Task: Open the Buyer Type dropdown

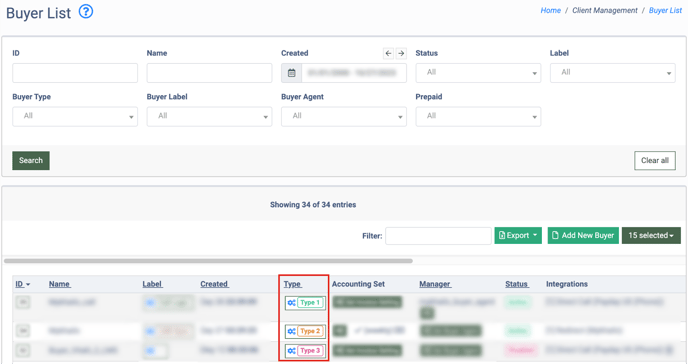Action: click(x=75, y=117)
